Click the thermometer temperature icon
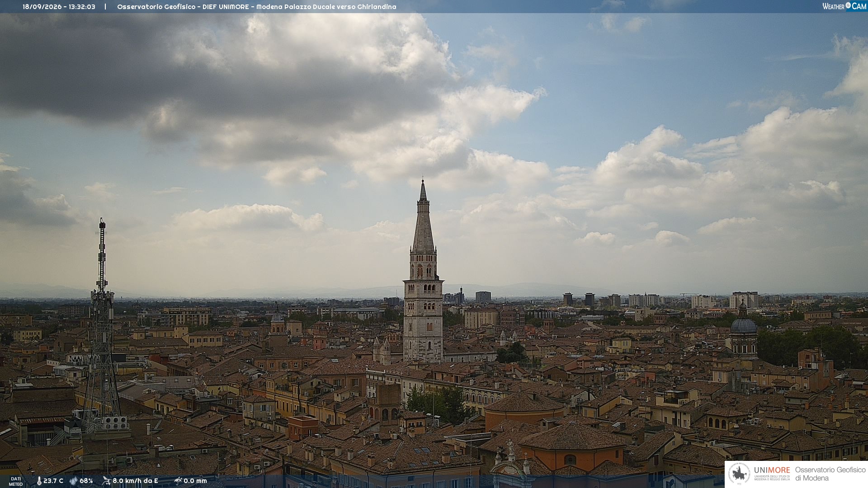 [39, 481]
